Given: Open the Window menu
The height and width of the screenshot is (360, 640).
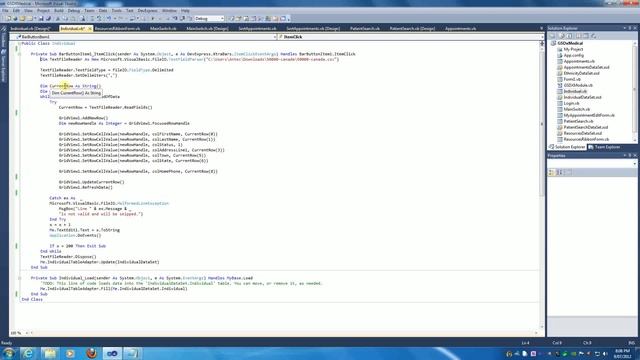Looking at the screenshot, I should 169,11.
